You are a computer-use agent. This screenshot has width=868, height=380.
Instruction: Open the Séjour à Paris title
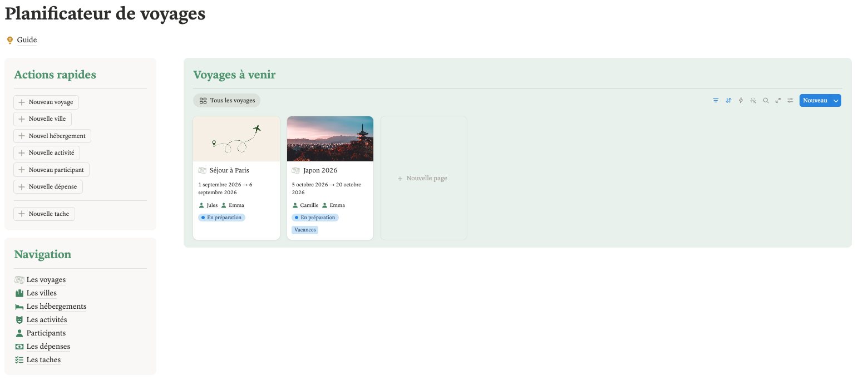pos(229,170)
